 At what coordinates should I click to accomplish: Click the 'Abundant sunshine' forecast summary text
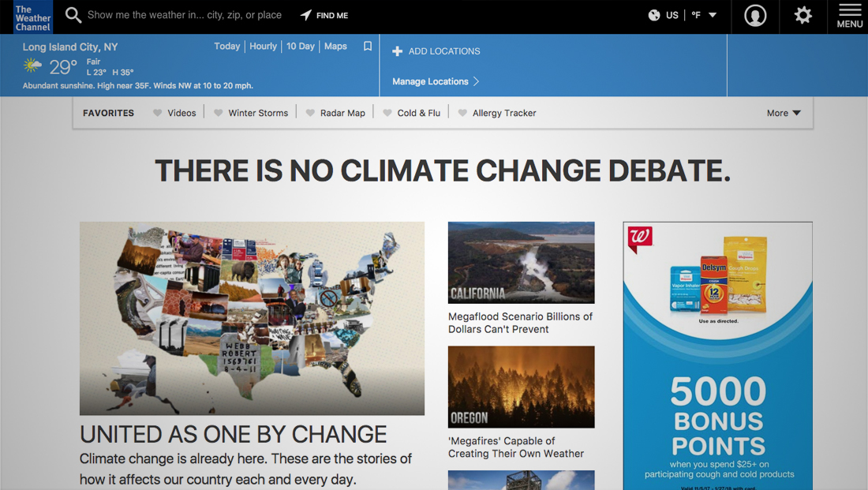click(x=138, y=86)
